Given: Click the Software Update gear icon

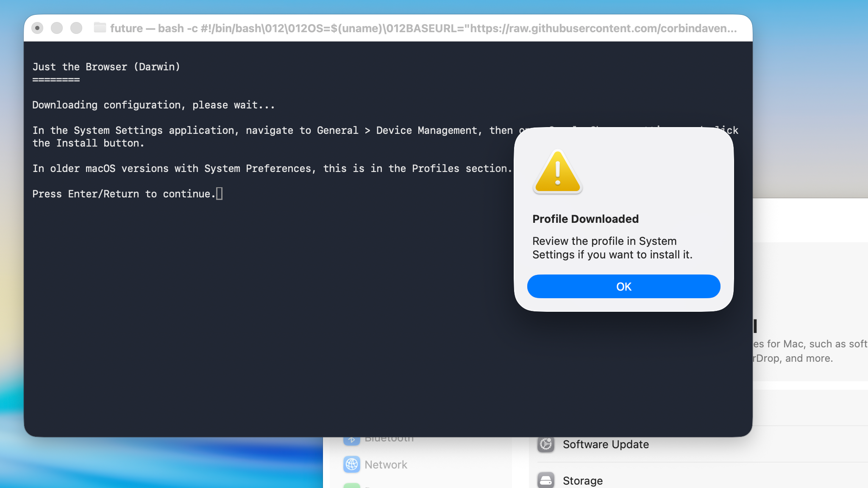Looking at the screenshot, I should [x=547, y=444].
